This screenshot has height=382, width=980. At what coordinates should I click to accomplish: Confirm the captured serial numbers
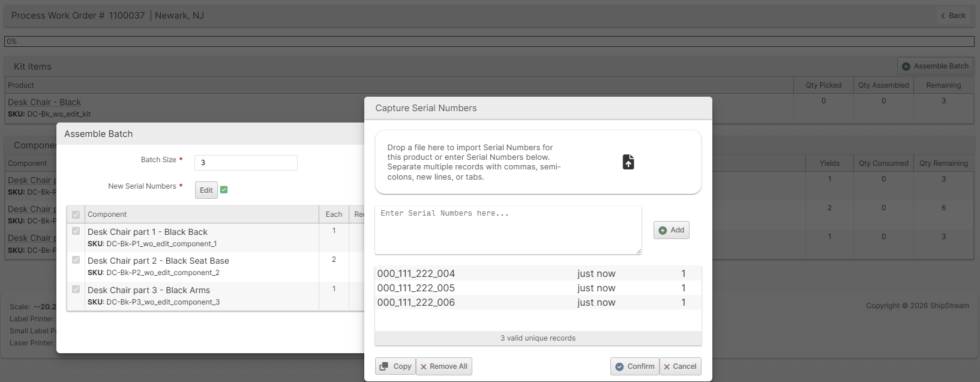[634, 366]
